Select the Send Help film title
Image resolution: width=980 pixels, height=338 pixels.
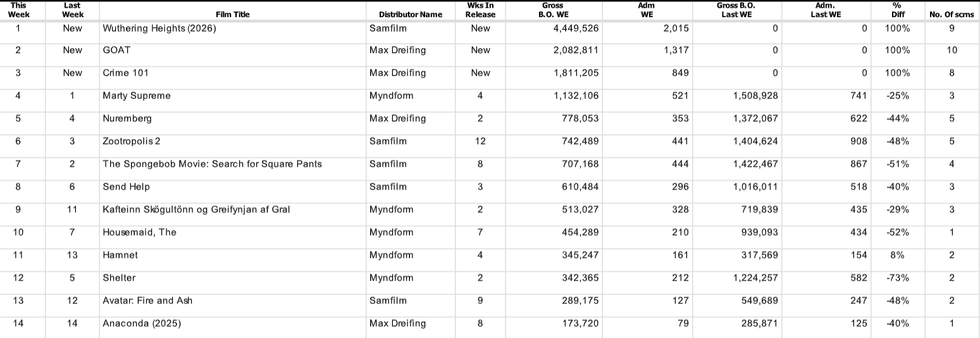126,187
